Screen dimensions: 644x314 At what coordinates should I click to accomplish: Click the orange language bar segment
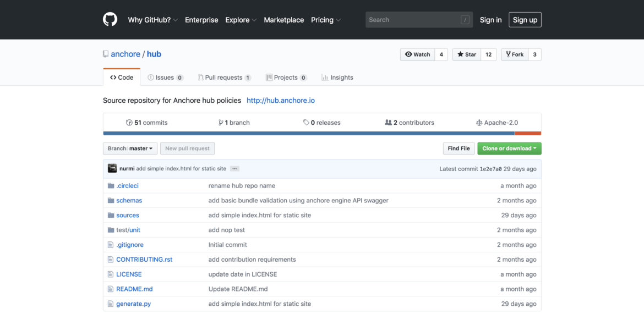pos(528,134)
